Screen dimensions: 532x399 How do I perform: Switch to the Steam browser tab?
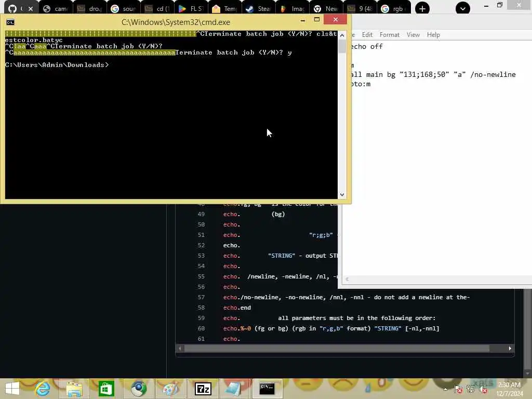[258, 8]
